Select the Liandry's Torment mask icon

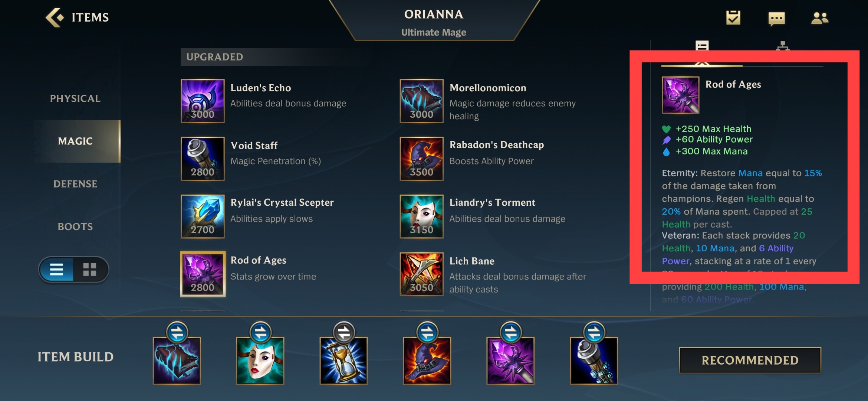421,216
